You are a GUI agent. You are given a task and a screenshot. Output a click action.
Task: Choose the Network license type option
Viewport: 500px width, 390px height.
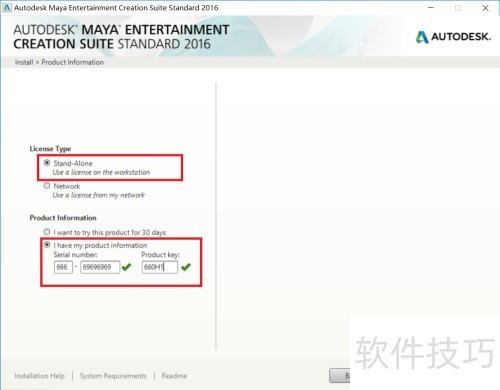tap(47, 186)
